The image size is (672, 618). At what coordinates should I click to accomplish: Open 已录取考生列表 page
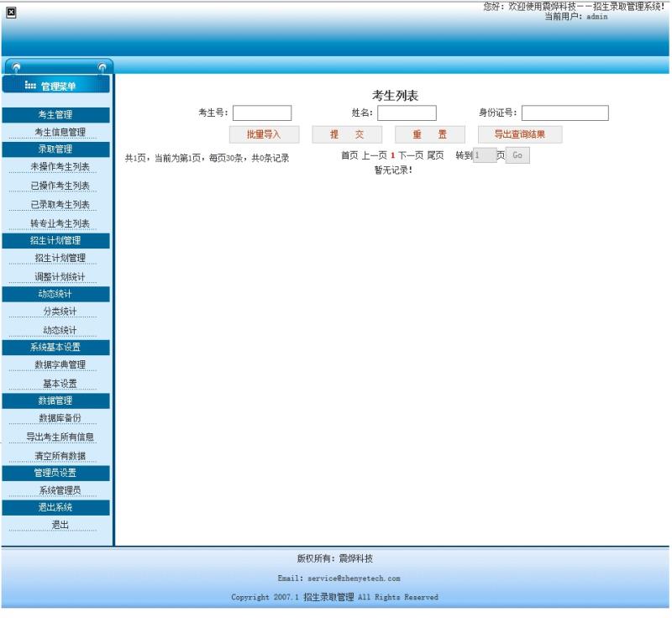60,205
